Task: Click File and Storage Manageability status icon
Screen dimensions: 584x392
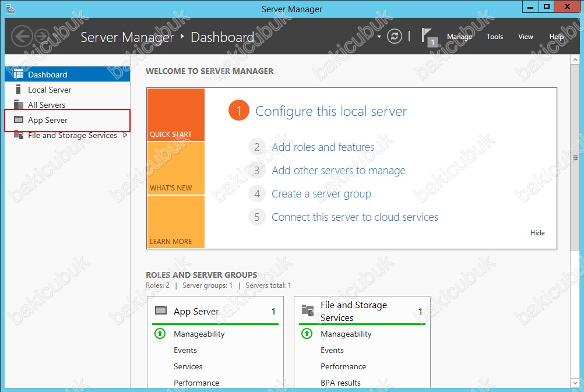Action: point(307,334)
